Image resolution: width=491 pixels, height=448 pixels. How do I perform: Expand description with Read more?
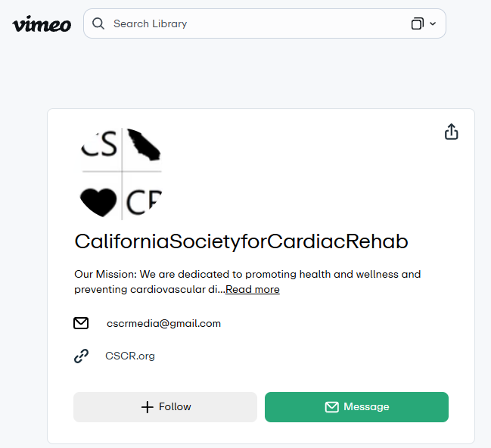(253, 290)
